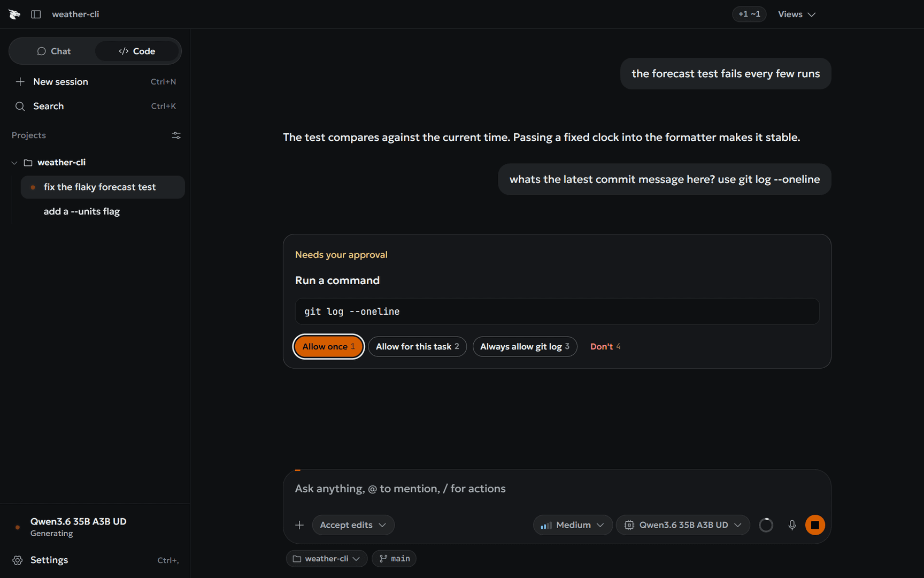This screenshot has height=578, width=924.
Task: Open the 'fix the flaky forecast test' session
Action: [103, 187]
